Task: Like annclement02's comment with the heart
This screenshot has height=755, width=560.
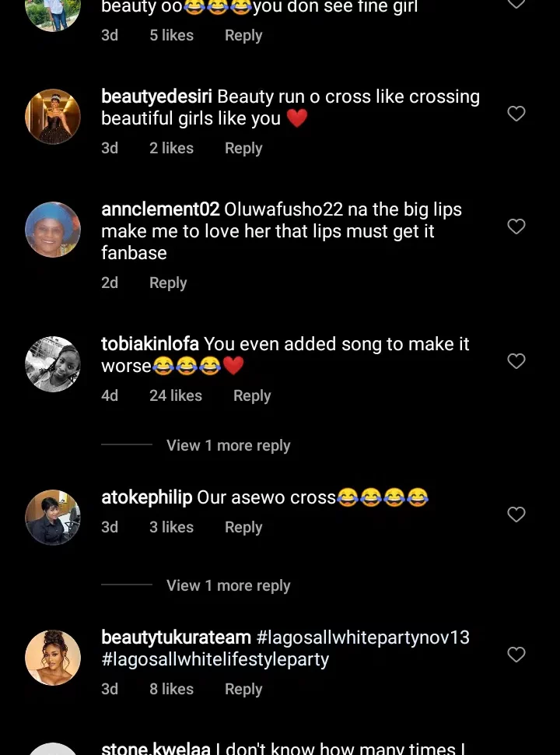Action: point(516,226)
